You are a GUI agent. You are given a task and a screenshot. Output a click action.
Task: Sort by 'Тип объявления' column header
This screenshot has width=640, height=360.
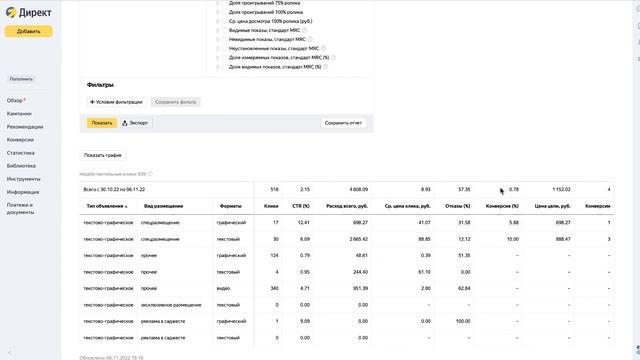tap(105, 207)
